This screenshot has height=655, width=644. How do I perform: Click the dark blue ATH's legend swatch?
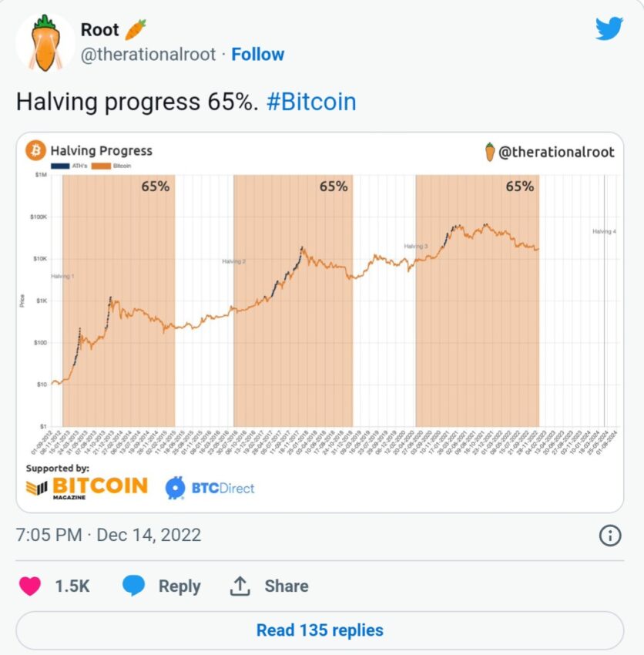60,166
